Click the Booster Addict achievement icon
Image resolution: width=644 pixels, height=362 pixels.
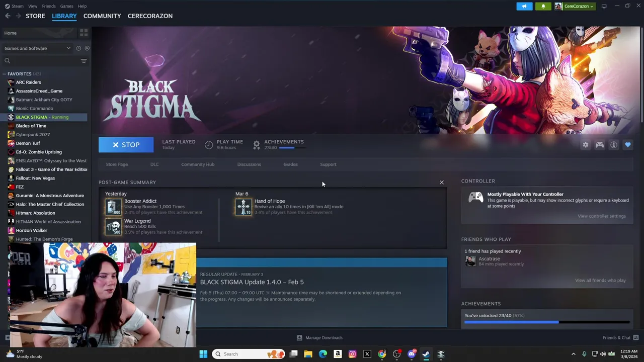[x=113, y=207]
